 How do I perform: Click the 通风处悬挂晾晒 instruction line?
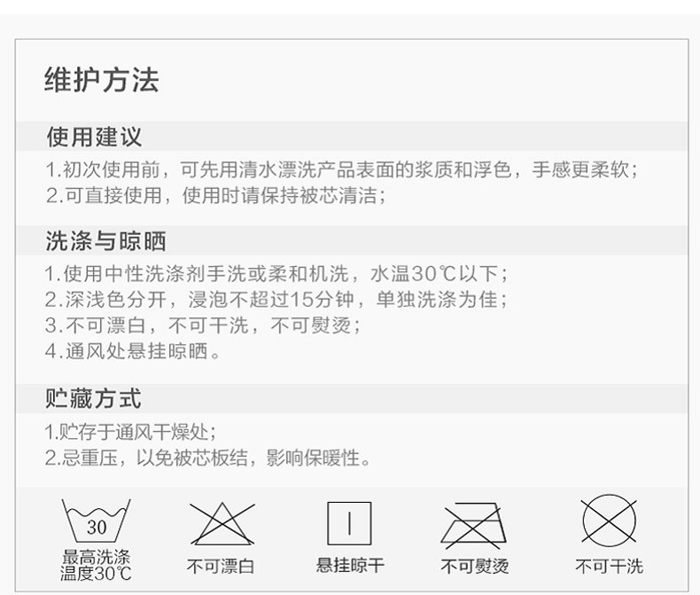coord(133,351)
